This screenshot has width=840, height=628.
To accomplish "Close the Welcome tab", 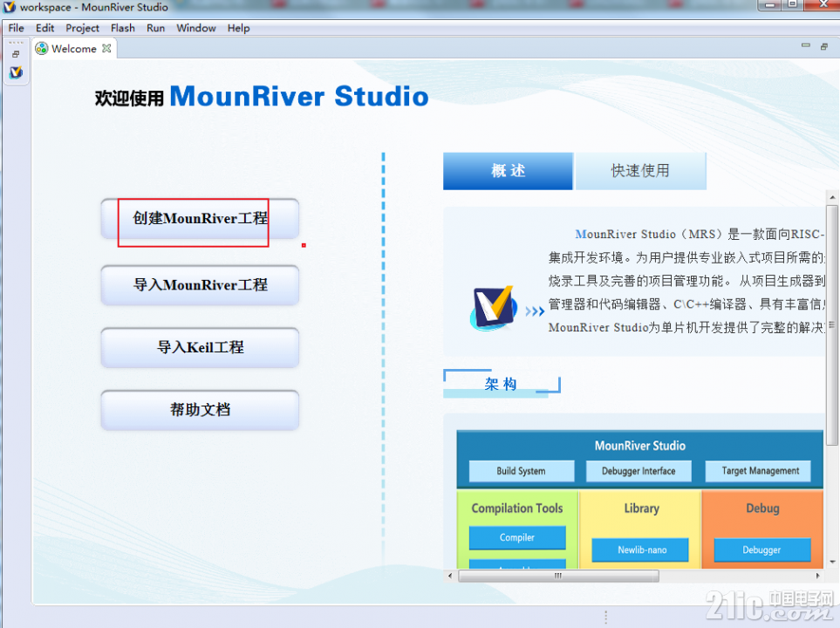I will click(106, 48).
